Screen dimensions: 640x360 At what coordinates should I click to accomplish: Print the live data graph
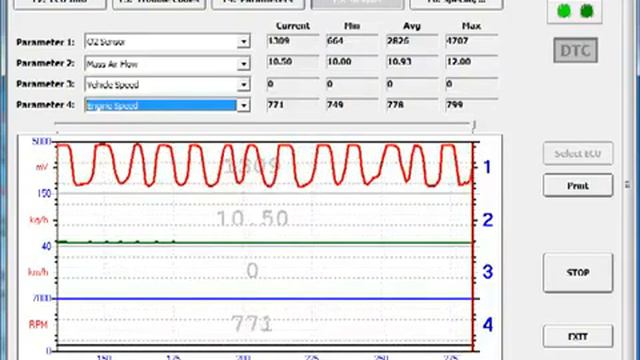point(578,186)
